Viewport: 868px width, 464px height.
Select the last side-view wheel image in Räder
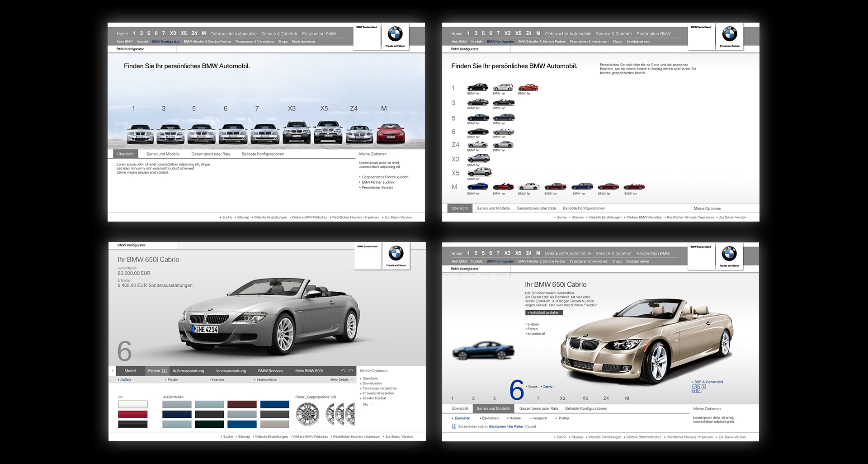[x=351, y=414]
